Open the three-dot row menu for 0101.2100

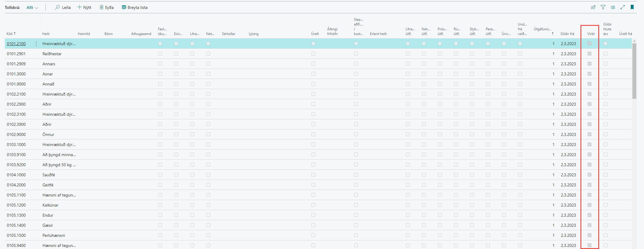(x=36, y=44)
